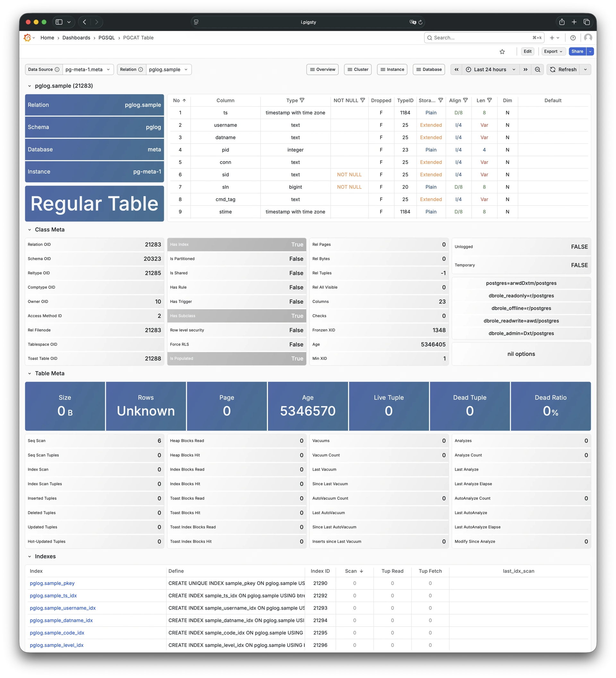Open the pg-meta-1.meta data source dropdown
This screenshot has height=678, width=616.
88,69
